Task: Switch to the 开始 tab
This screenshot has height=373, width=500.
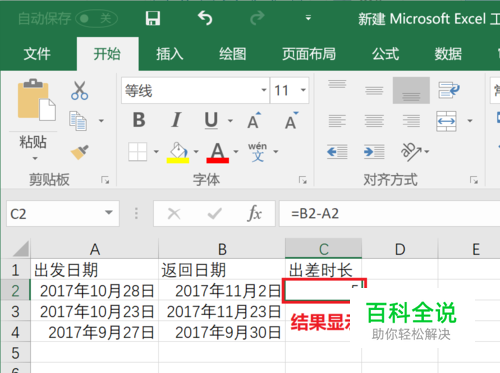Action: click(x=107, y=54)
